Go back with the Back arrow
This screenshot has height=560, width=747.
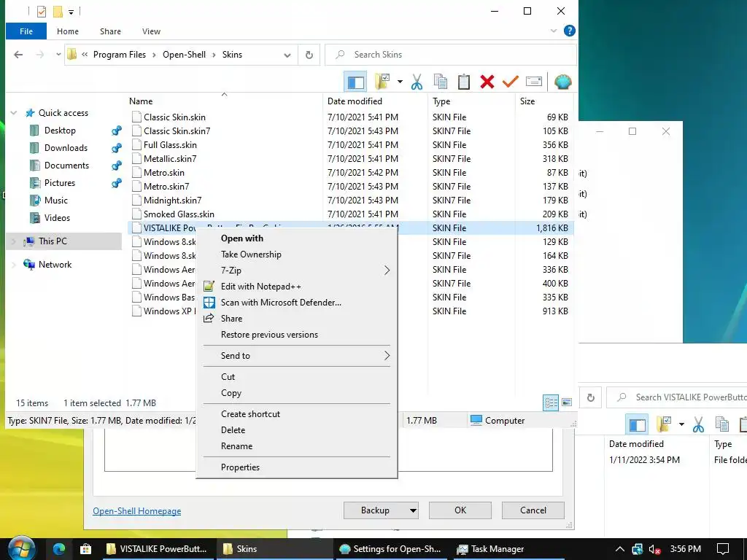coord(18,55)
